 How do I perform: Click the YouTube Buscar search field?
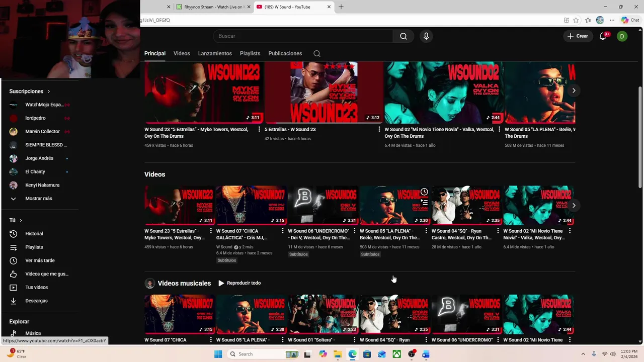click(x=303, y=36)
